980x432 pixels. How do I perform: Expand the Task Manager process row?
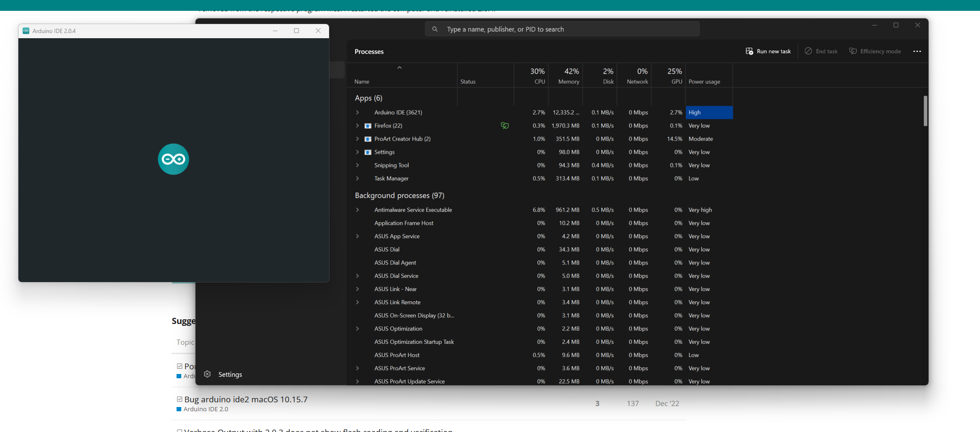[357, 179]
